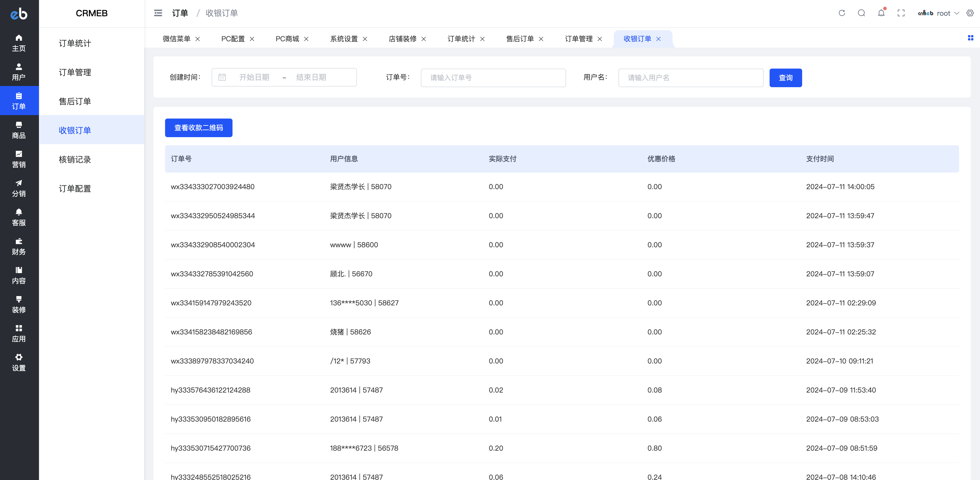Collapse the sidebar with the hamburger icon

[x=158, y=13]
